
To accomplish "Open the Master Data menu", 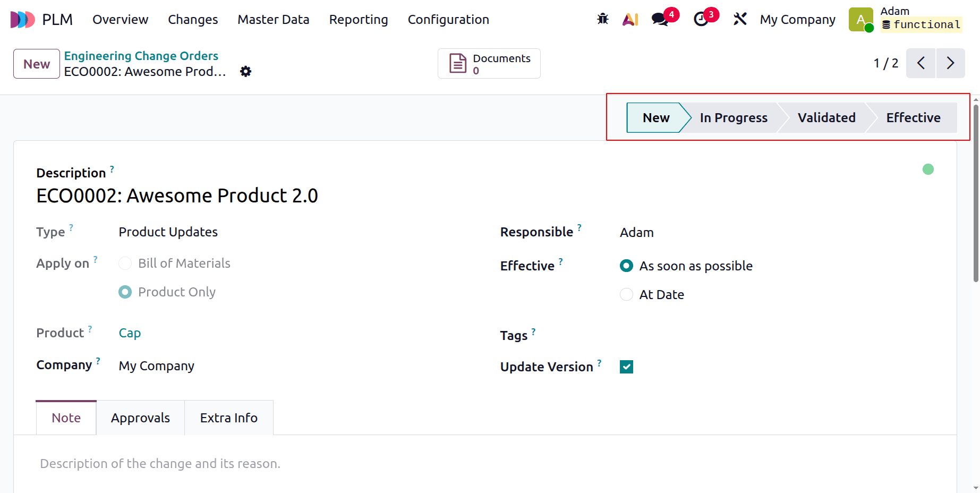I will coord(273,20).
